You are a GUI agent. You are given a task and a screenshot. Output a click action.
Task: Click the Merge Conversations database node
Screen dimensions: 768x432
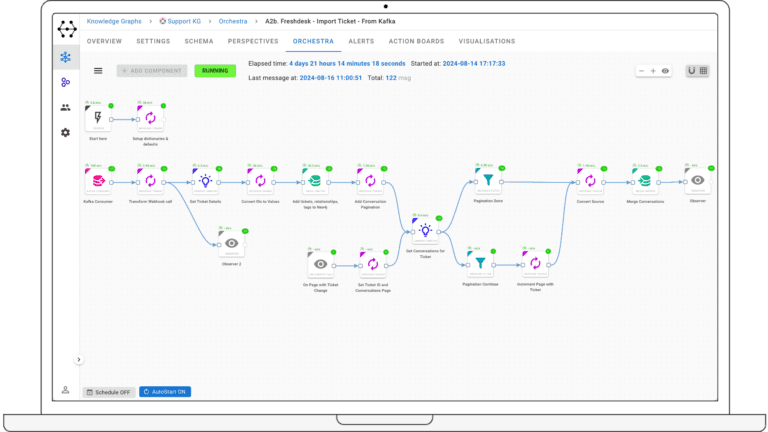[x=644, y=180]
